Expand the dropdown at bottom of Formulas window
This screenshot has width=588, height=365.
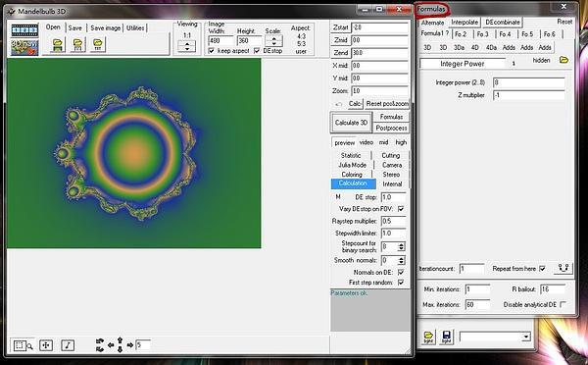click(x=525, y=337)
